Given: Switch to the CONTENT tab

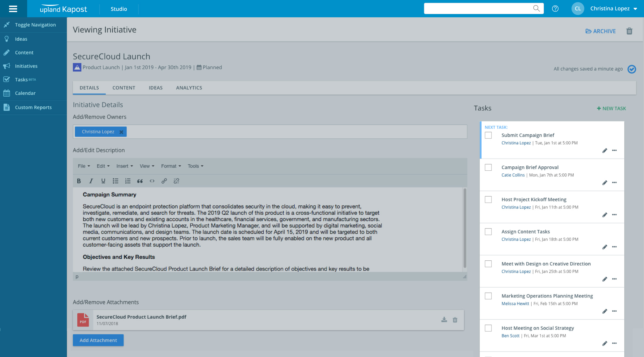Looking at the screenshot, I should pyautogui.click(x=124, y=88).
